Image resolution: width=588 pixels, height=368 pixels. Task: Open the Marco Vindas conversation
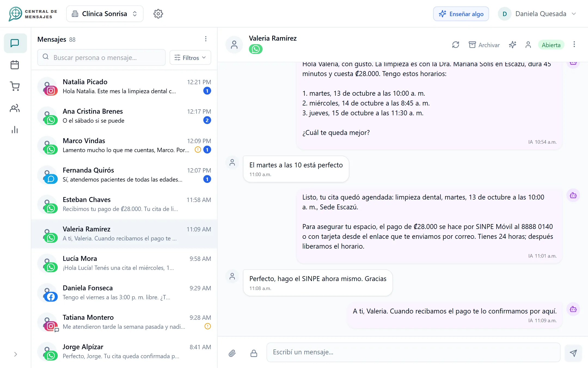tap(124, 145)
